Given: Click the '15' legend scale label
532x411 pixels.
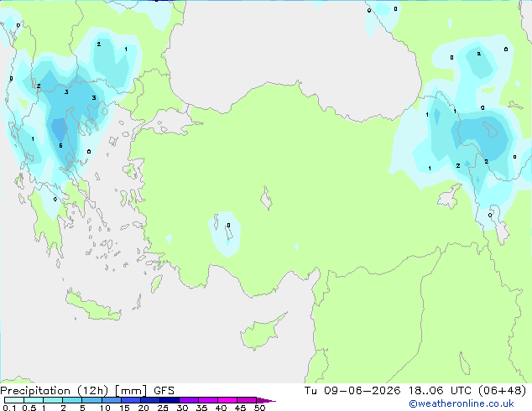Looking at the screenshot, I should click(x=124, y=408).
